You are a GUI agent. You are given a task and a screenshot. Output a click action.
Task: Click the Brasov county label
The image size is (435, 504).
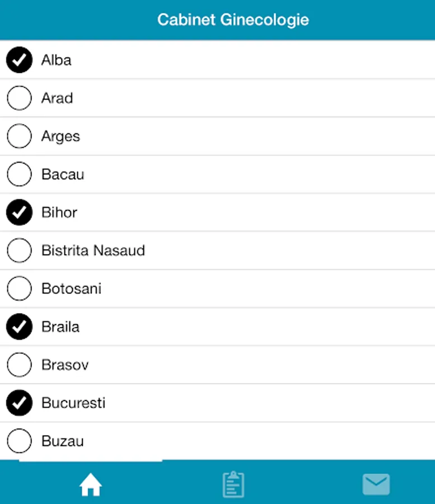tap(65, 365)
